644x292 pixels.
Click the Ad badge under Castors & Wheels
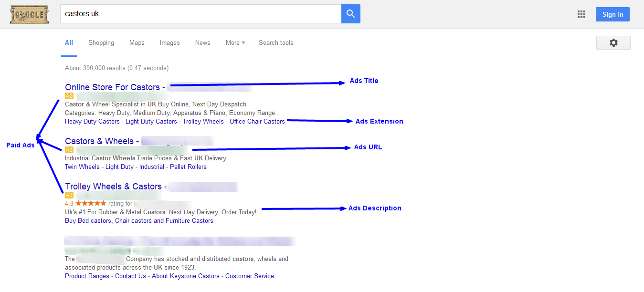[x=69, y=150]
